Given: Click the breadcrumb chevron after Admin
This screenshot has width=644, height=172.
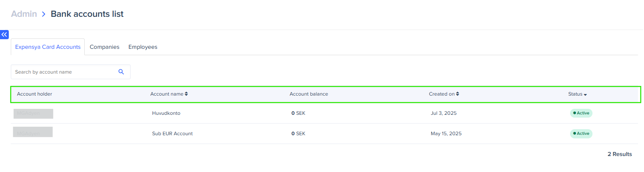Looking at the screenshot, I should point(44,14).
